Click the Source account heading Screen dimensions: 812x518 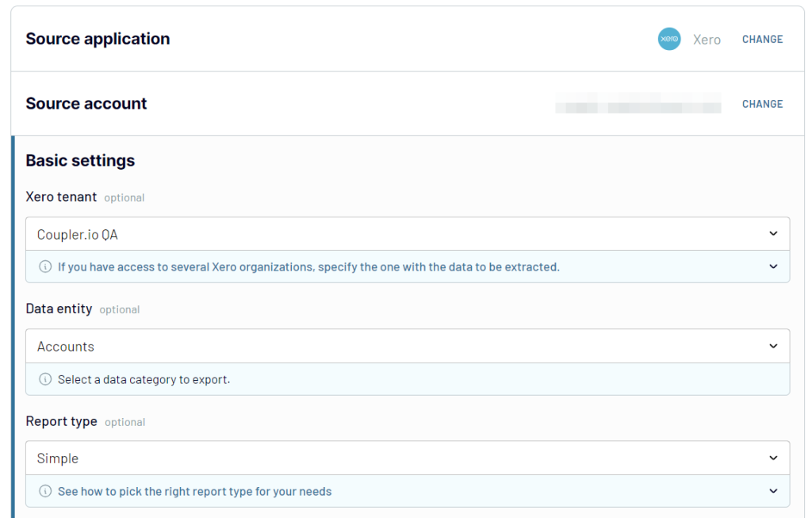click(x=86, y=104)
